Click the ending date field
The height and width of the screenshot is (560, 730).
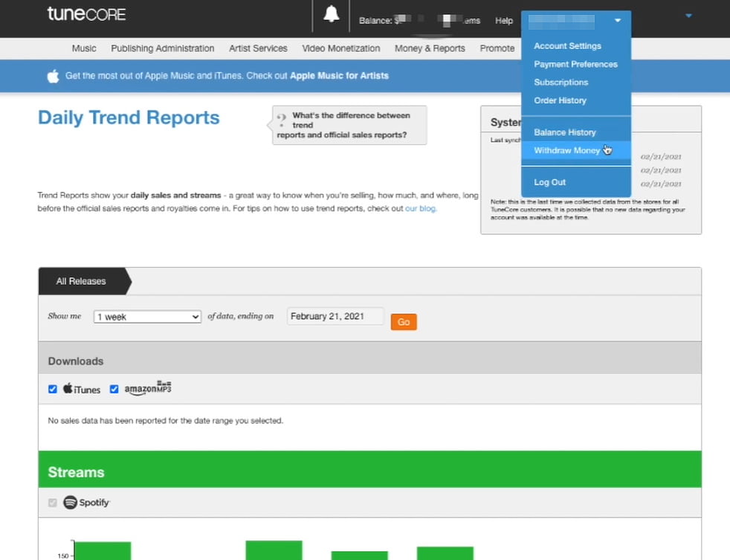click(335, 317)
